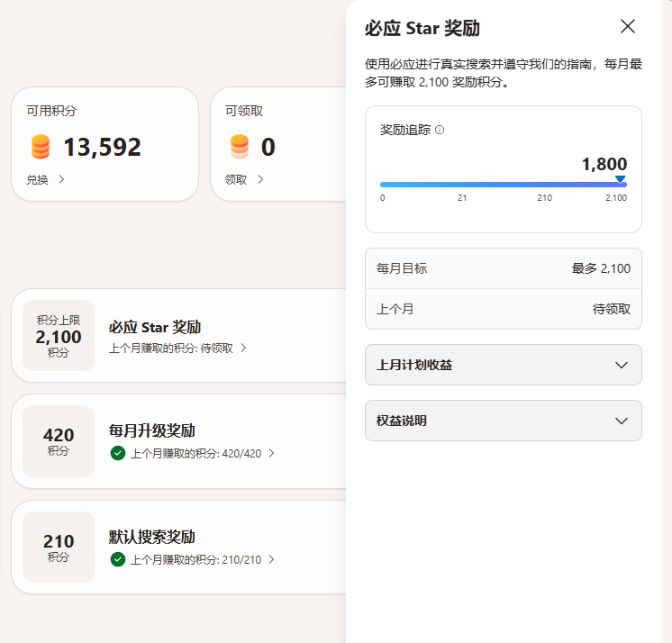Click the green checkmark in 每月升级奖励
This screenshot has height=643, width=672.
point(118,453)
